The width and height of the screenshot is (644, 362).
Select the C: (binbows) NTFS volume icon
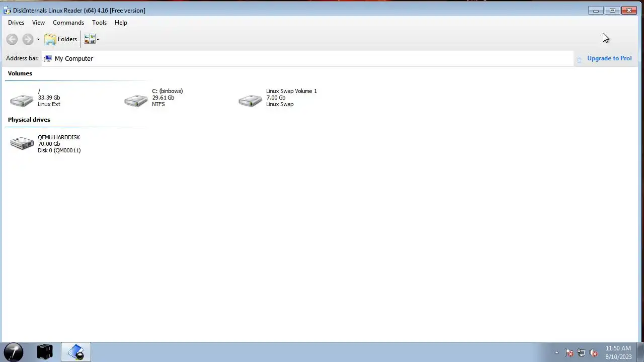(136, 101)
